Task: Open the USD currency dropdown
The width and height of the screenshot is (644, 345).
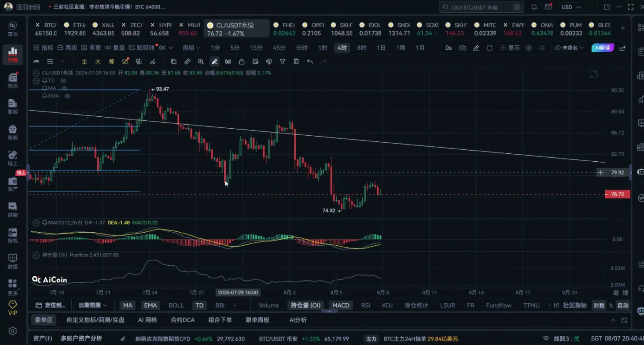Action: coord(571,7)
